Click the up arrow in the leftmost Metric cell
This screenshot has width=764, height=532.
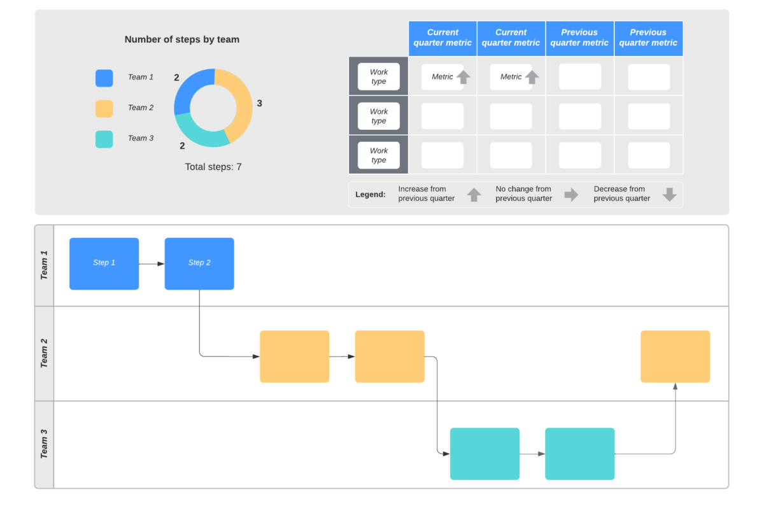click(463, 77)
